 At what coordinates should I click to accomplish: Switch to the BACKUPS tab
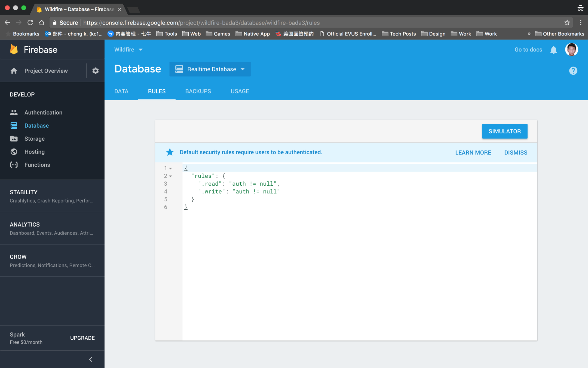point(198,91)
